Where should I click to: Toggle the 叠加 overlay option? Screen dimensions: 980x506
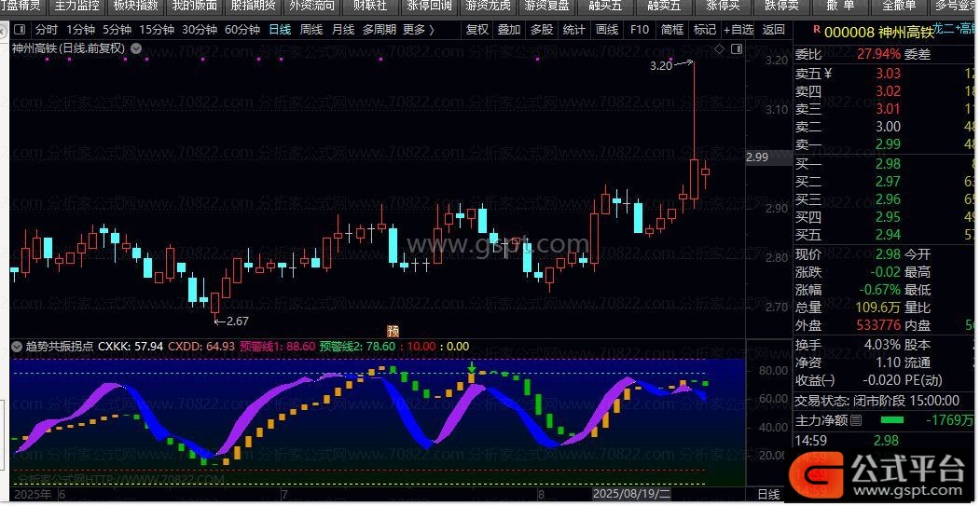click(x=508, y=29)
